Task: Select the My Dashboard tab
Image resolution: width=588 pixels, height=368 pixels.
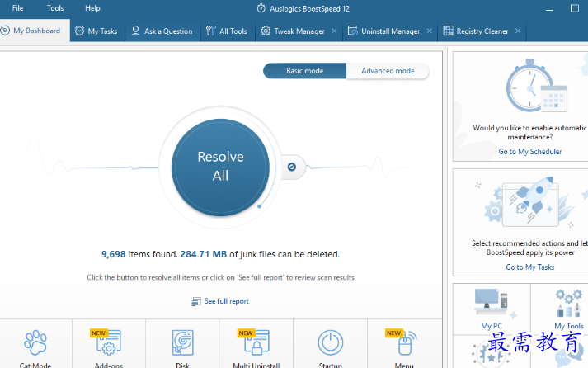Action: [35, 31]
